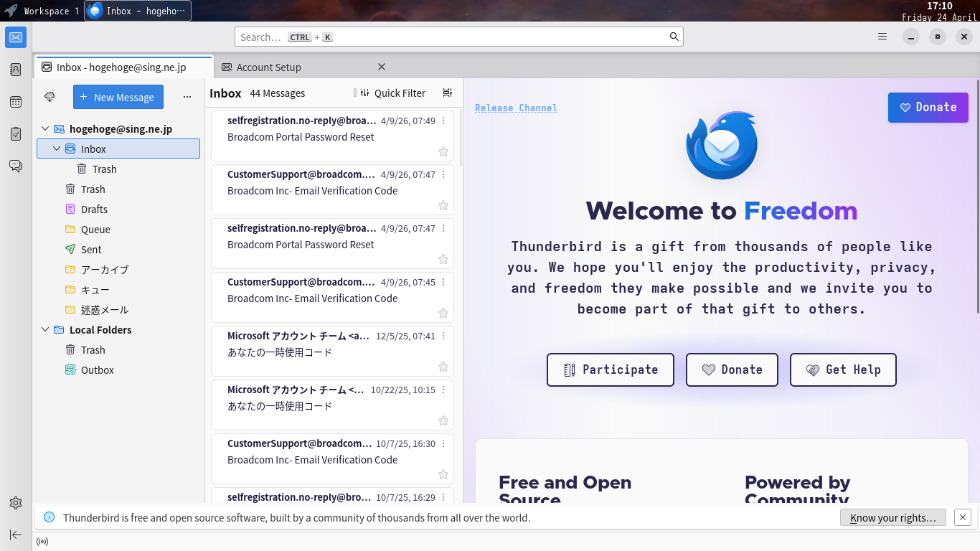Open the 10/7/25, 16:30 Broadcom verification email

pos(332,458)
